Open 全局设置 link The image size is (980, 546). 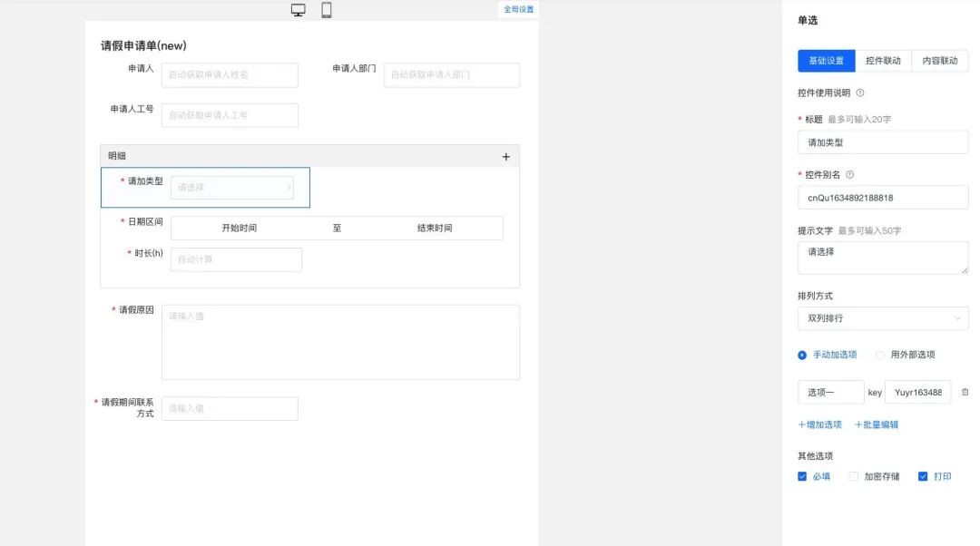[519, 9]
